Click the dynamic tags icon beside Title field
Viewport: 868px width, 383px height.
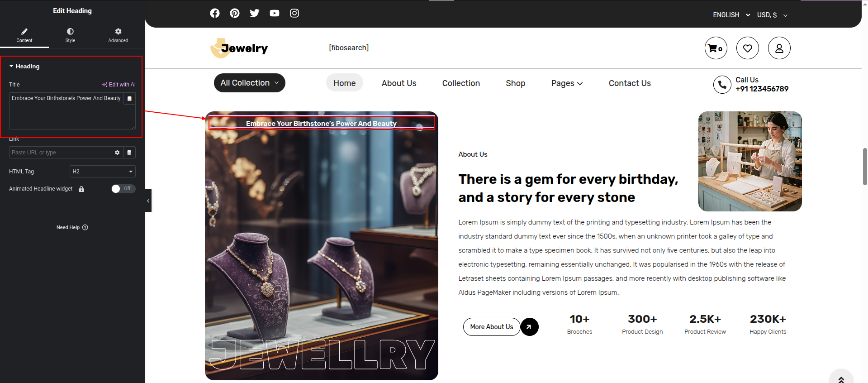point(129,99)
